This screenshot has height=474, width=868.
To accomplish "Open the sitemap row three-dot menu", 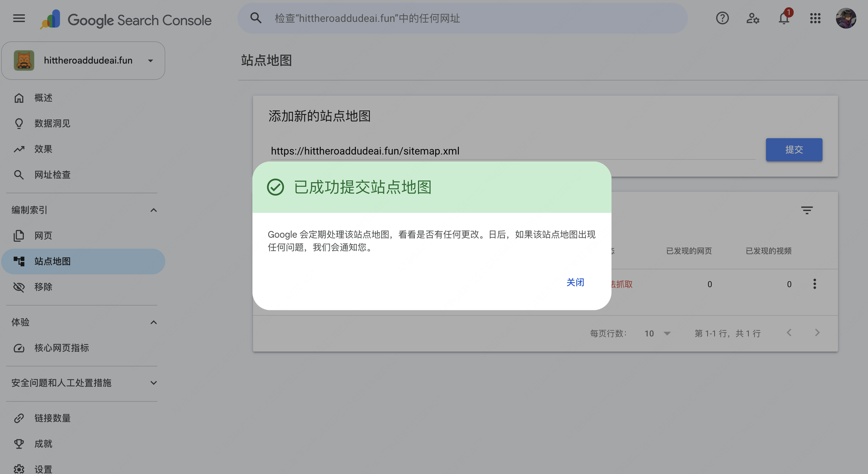I will pyautogui.click(x=815, y=284).
